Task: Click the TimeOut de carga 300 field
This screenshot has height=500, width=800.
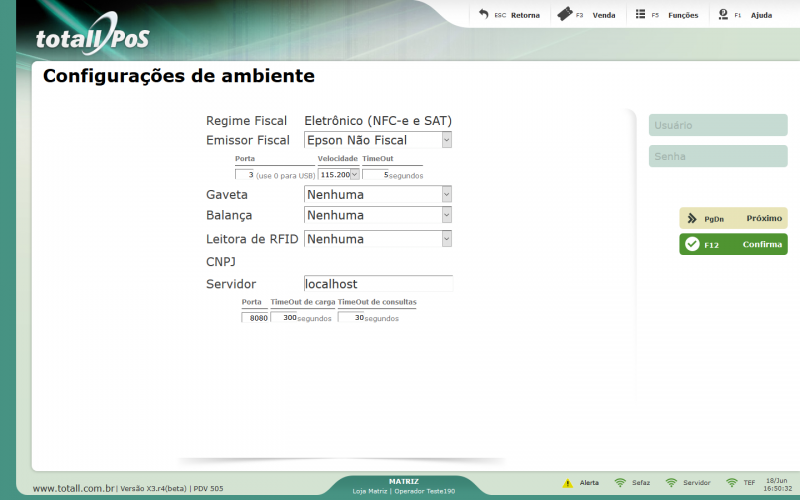Action: [x=284, y=317]
